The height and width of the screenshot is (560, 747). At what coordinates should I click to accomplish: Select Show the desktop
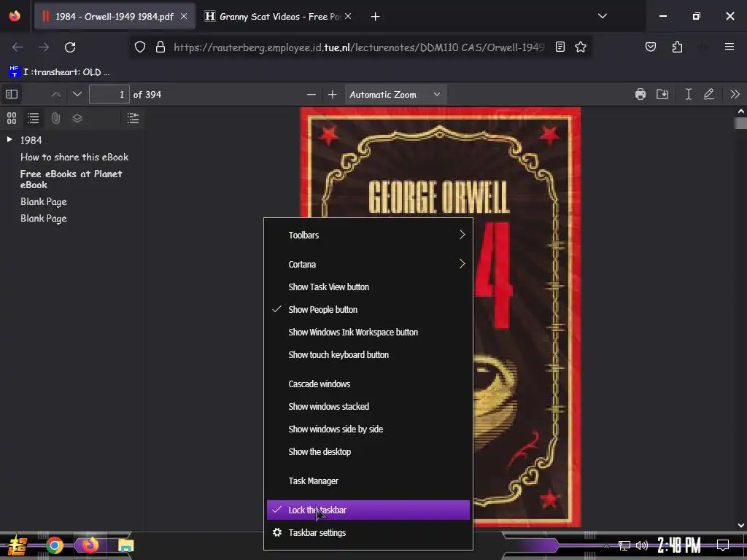coord(368,452)
